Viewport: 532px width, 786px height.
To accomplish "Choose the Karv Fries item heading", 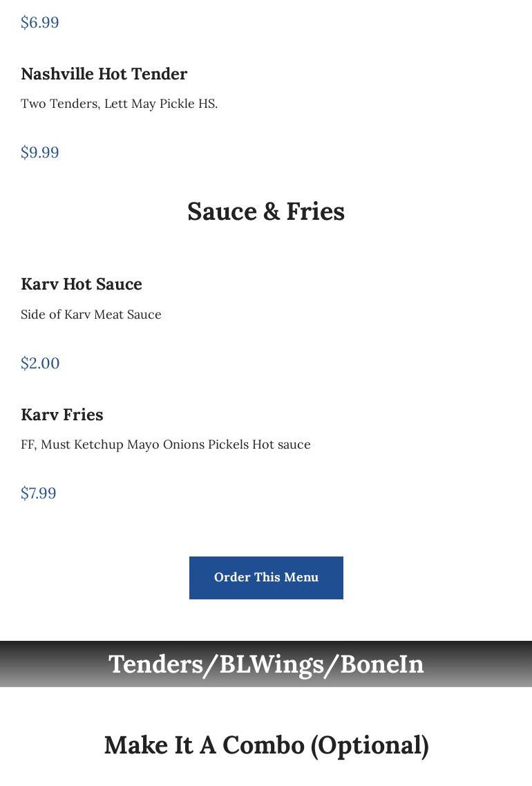I will tap(62, 415).
